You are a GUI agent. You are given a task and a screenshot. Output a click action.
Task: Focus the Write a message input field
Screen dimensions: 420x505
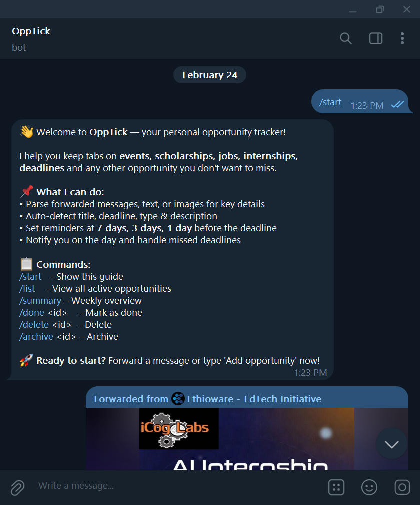177,486
